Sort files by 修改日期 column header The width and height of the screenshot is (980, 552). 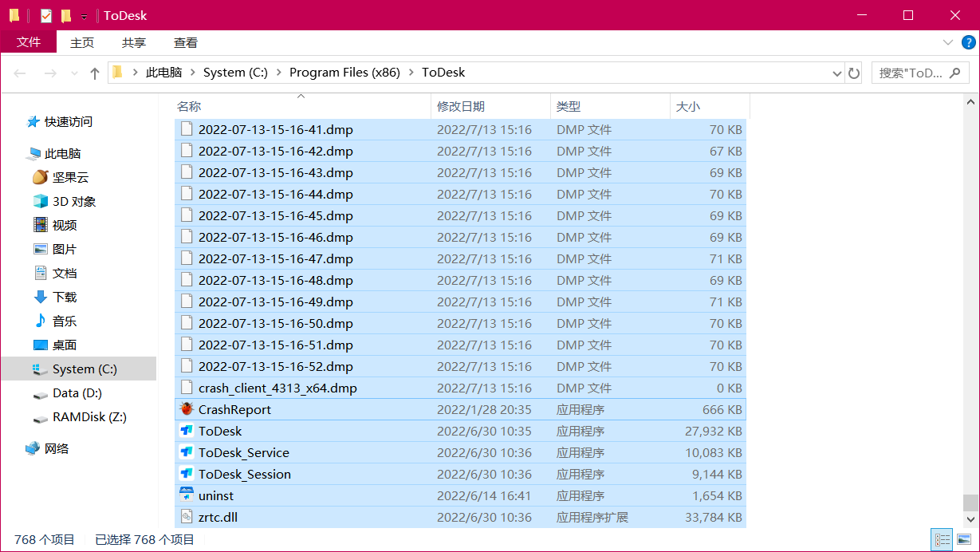(491, 106)
